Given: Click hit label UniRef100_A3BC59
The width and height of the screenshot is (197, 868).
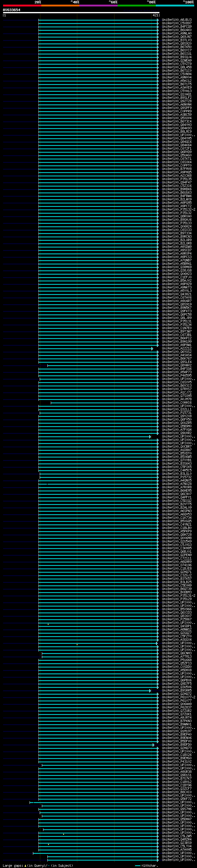Looking at the screenshot, I should [x=177, y=115].
